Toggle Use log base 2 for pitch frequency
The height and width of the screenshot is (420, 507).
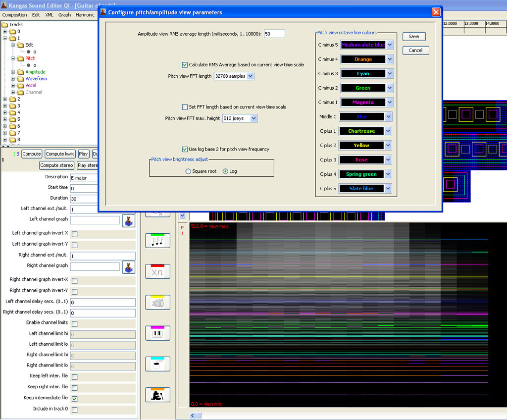185,149
